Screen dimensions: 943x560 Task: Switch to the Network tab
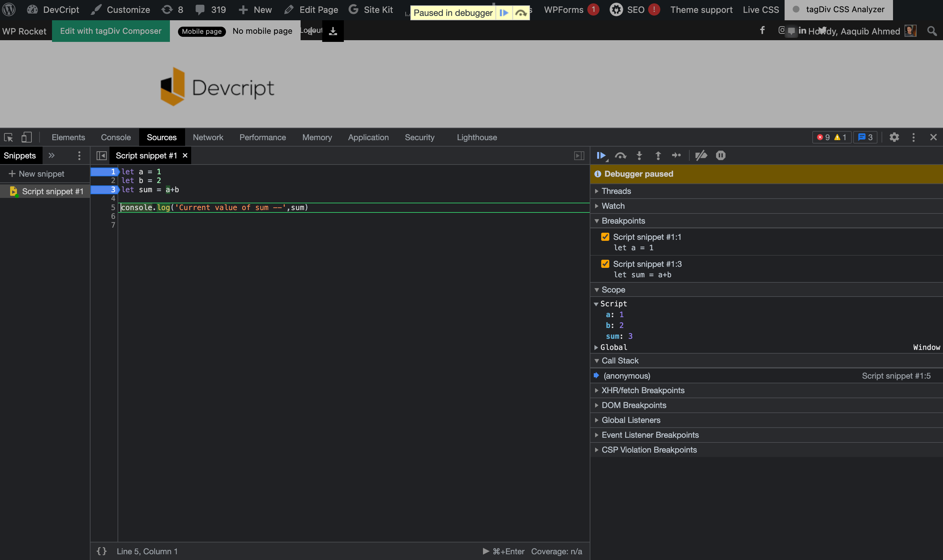208,137
